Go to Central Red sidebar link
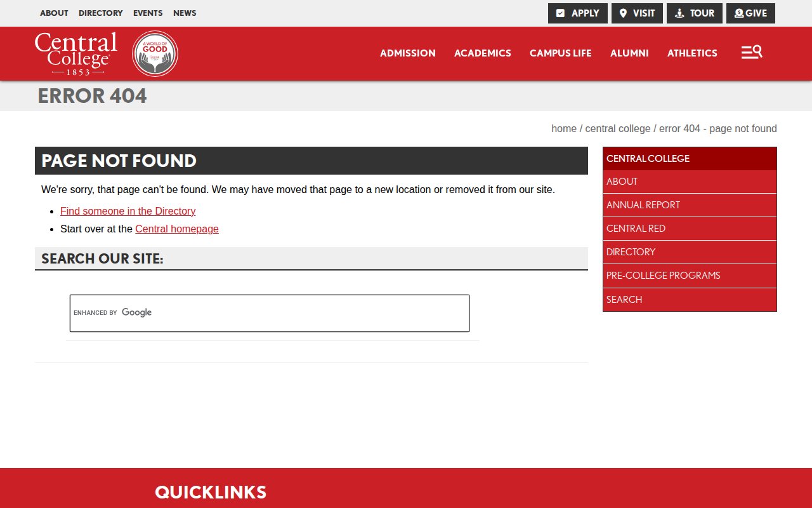The height and width of the screenshot is (508, 812). pyautogui.click(x=636, y=229)
